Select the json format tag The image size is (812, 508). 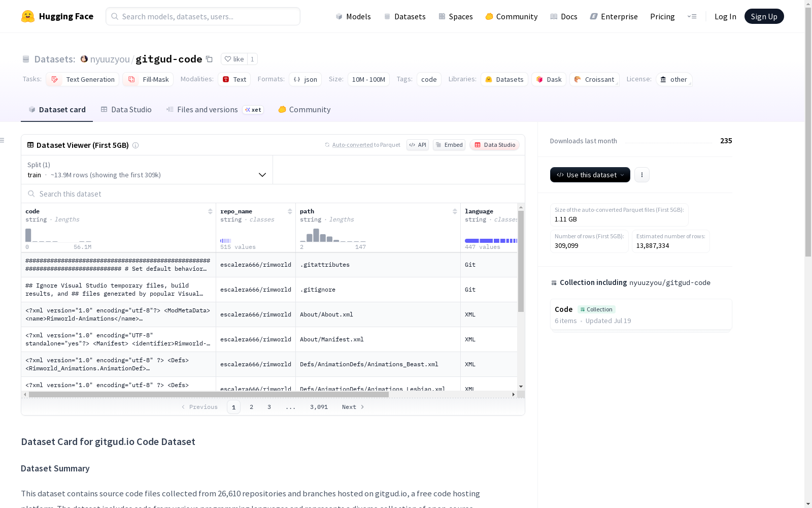click(306, 79)
